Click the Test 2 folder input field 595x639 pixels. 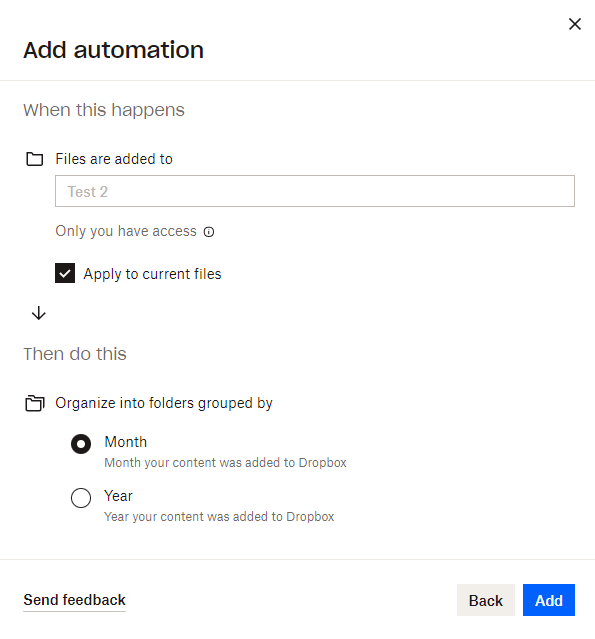(x=315, y=191)
